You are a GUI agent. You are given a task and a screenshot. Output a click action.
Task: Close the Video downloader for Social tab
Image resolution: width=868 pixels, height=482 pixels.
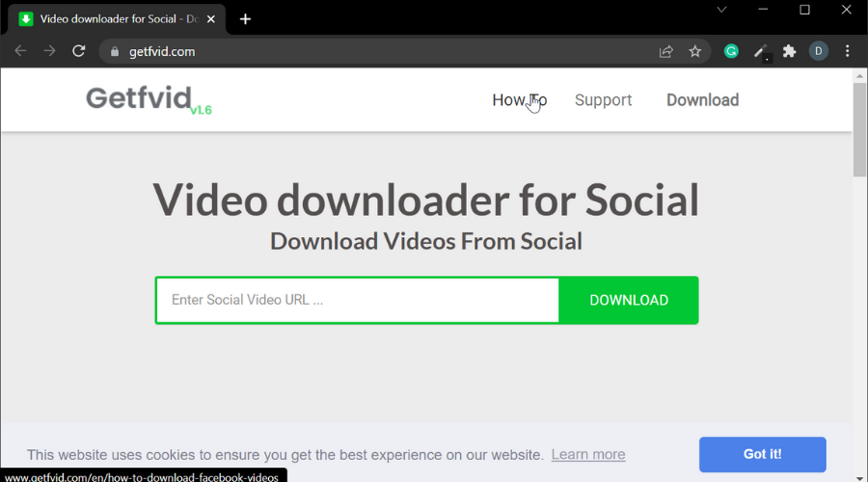tap(211, 19)
